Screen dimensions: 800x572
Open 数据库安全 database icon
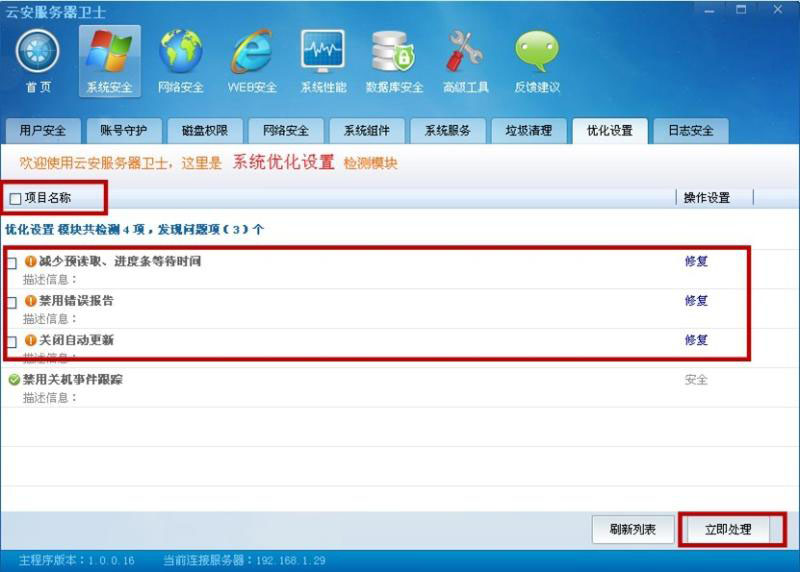click(393, 52)
